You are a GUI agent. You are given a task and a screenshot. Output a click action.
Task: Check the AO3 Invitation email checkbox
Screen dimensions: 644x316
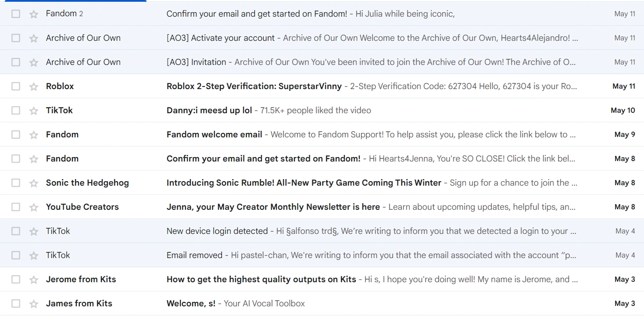(x=16, y=62)
